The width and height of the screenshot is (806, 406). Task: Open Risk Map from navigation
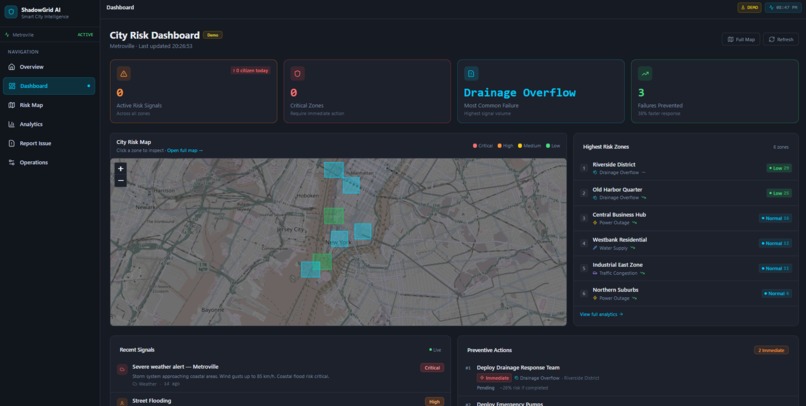pyautogui.click(x=49, y=105)
